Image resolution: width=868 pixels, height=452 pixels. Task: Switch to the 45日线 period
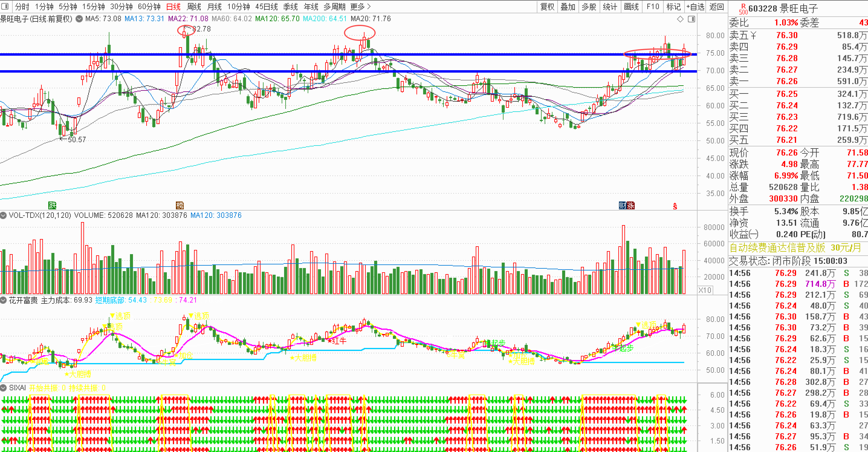tap(267, 7)
